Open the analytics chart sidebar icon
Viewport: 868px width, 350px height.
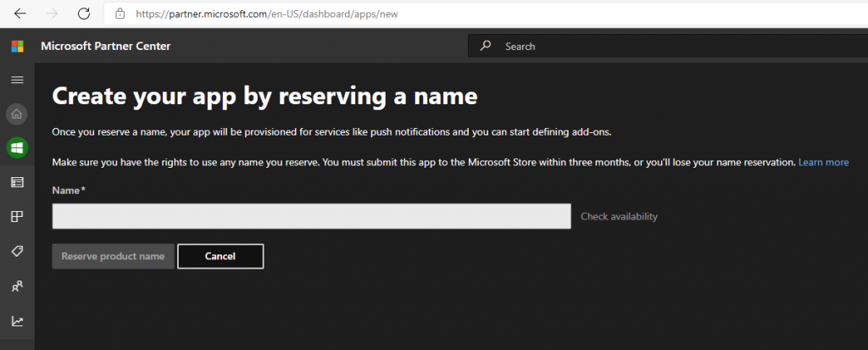tap(17, 321)
